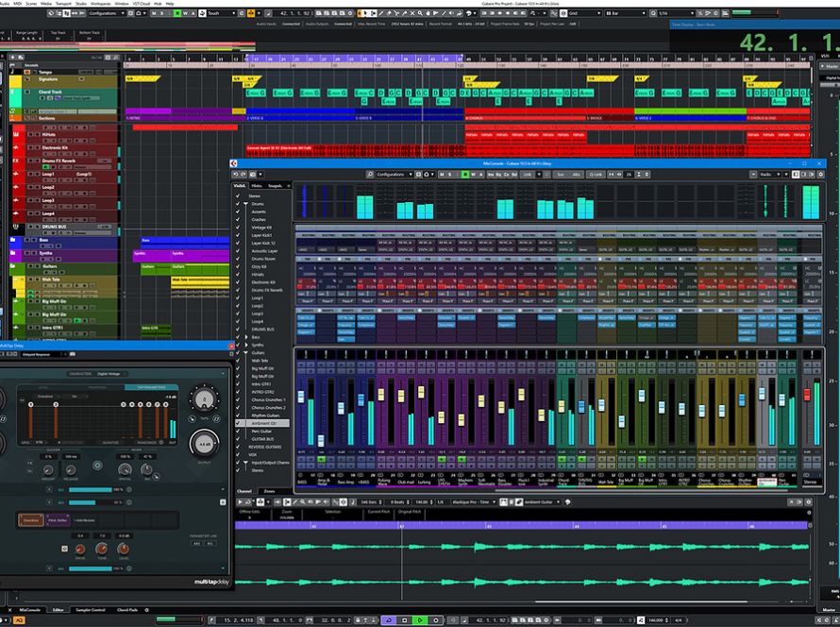Click the Link button in MixConsole toolbar
This screenshot has height=627, width=840.
point(528,174)
